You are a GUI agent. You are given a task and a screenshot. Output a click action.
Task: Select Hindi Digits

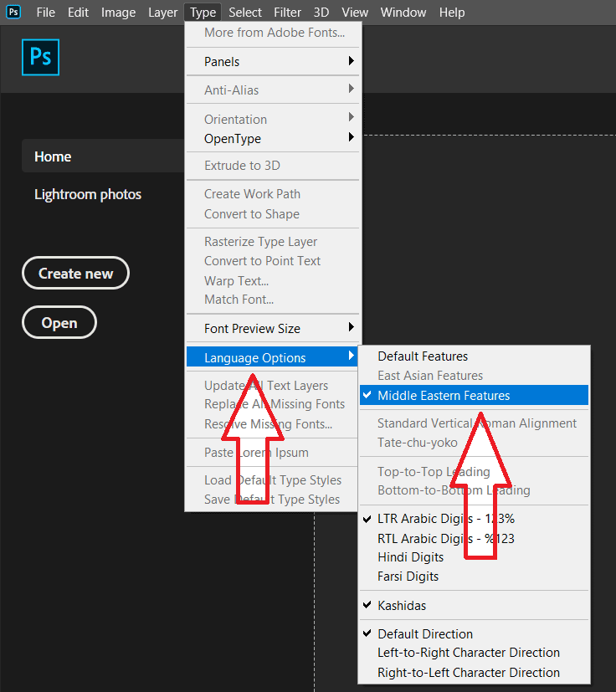(475, 557)
